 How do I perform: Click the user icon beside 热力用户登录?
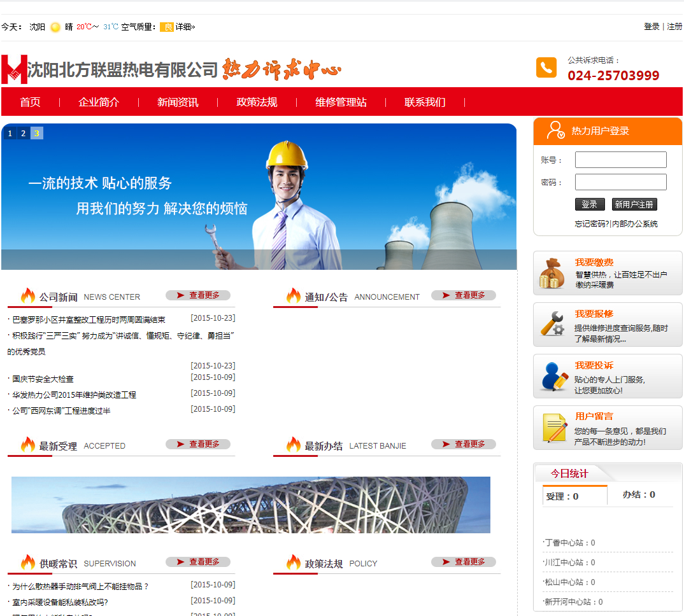tap(556, 130)
